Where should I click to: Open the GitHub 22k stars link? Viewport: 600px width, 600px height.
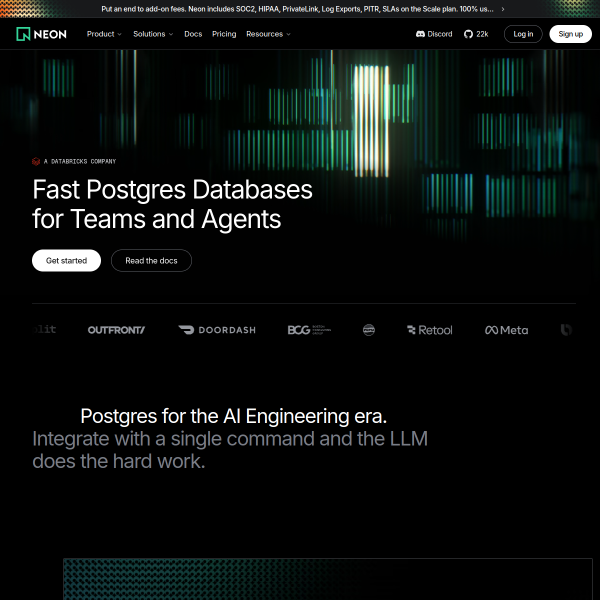point(476,34)
